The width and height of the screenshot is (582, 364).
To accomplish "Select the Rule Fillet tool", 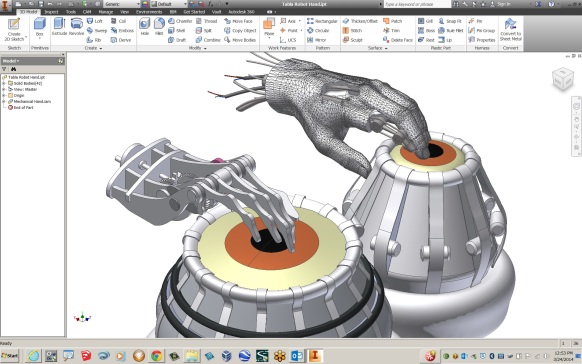I will [x=451, y=30].
